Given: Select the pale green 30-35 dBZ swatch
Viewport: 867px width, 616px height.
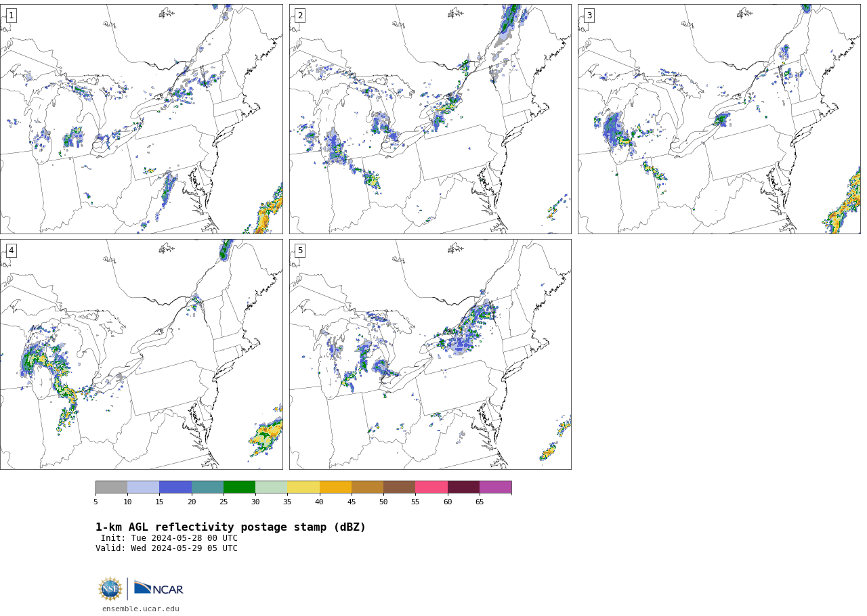Looking at the screenshot, I should click(271, 487).
